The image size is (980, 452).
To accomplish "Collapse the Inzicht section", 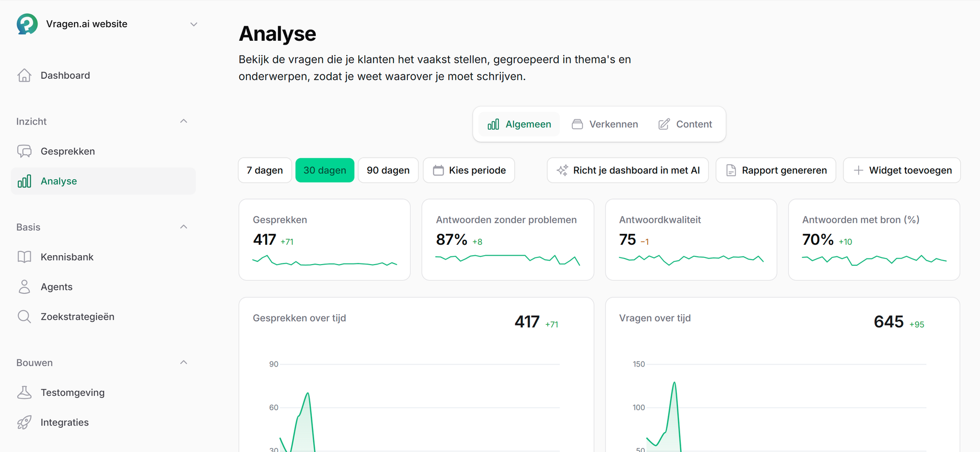I will (x=184, y=121).
